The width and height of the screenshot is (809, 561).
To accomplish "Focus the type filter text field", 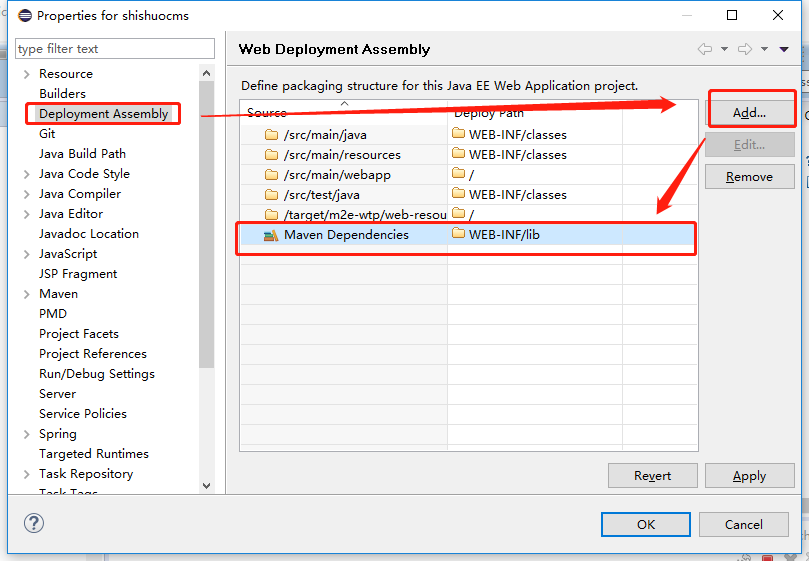I will (115, 49).
